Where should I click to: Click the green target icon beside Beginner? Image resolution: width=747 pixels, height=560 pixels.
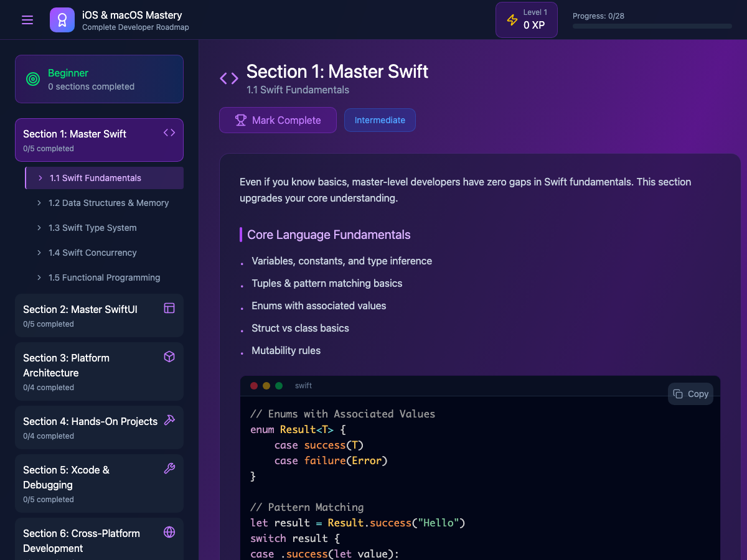click(33, 79)
